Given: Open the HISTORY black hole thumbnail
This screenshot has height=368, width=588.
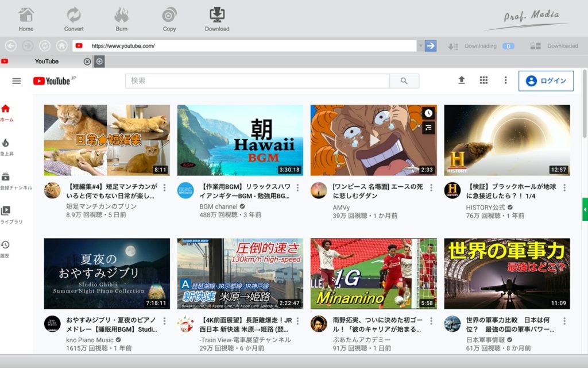Looking at the screenshot, I should 507,140.
